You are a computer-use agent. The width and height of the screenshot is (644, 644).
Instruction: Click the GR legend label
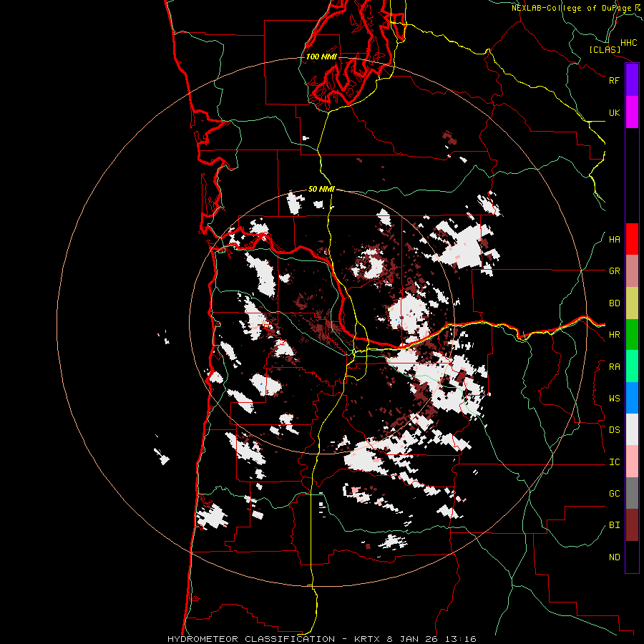click(x=614, y=271)
